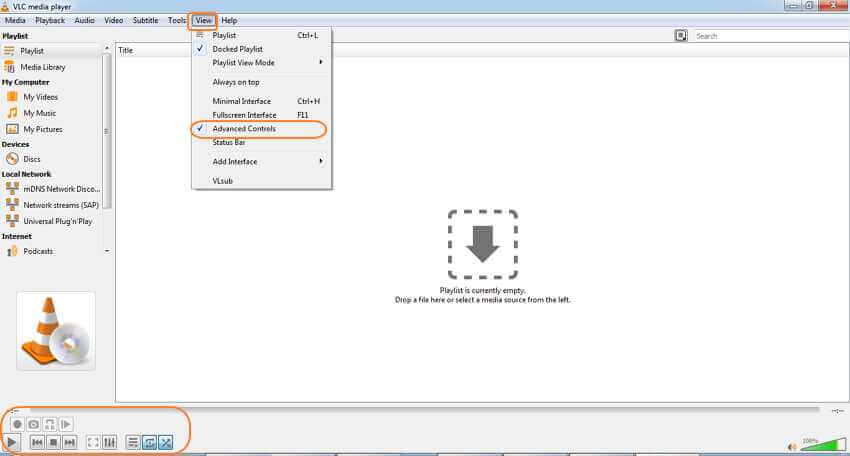This screenshot has width=850, height=456.
Task: Adjust the green volume slider
Action: point(824,445)
